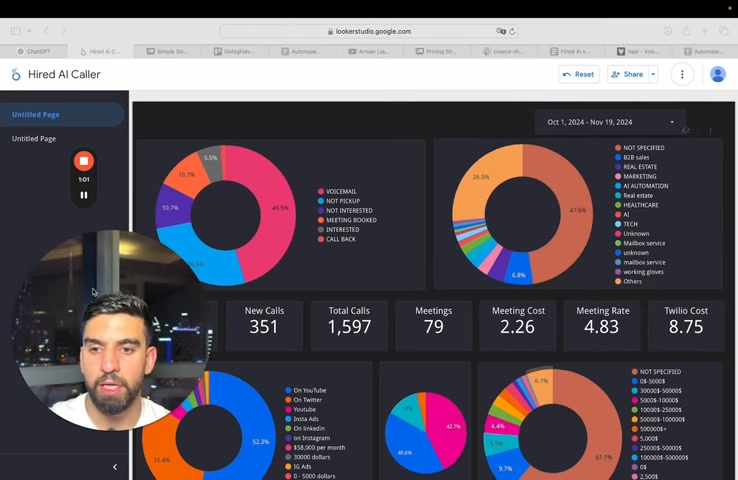738x480 pixels.
Task: Open the account profile avatar
Action: pyautogui.click(x=717, y=74)
